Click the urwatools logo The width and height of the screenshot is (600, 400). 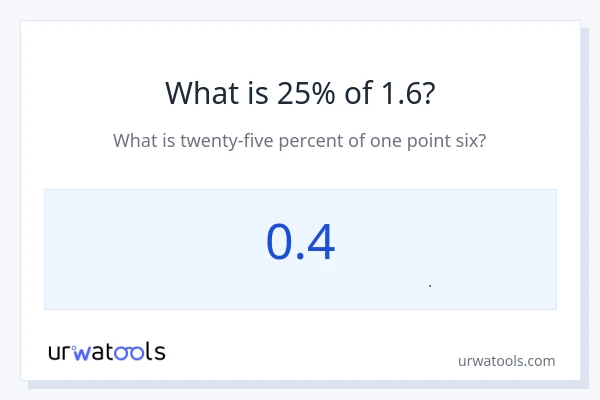(x=107, y=352)
